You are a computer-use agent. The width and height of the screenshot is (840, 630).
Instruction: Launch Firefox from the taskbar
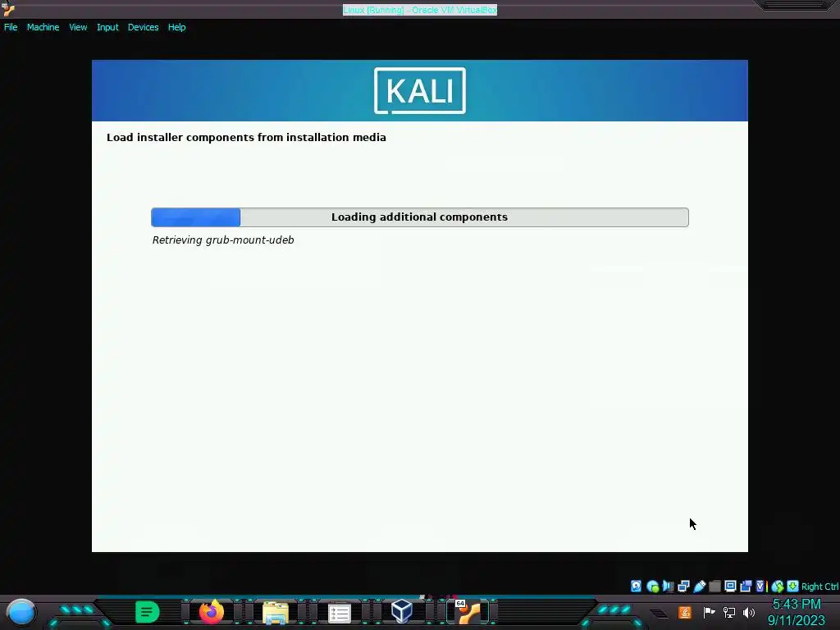(211, 612)
